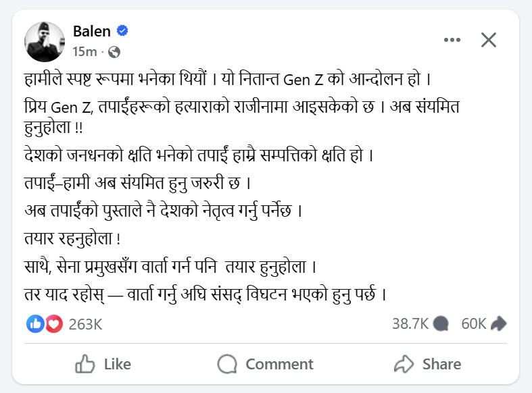
Task: Click the share arrow beside 60K
Action: pos(499,324)
